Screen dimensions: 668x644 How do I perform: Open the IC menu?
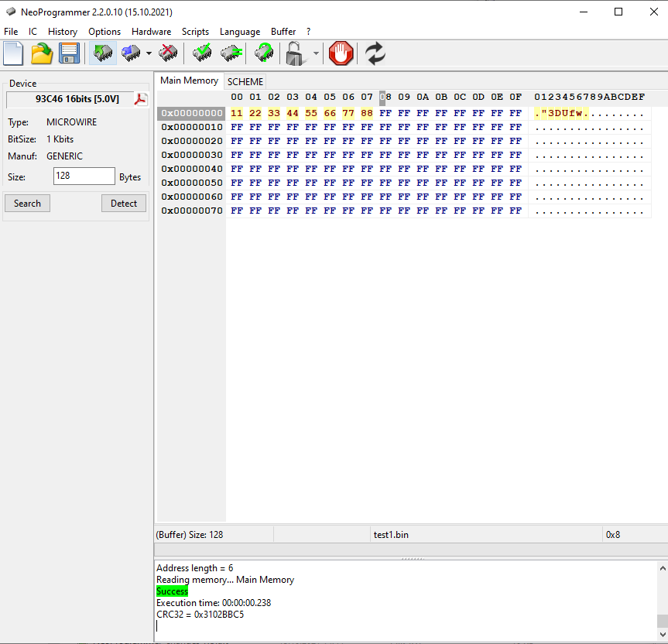33,32
